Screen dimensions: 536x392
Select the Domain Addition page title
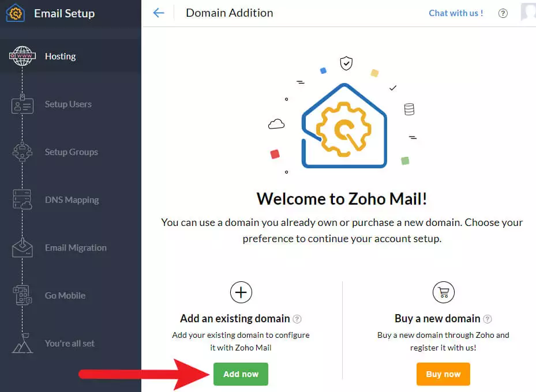tap(229, 13)
